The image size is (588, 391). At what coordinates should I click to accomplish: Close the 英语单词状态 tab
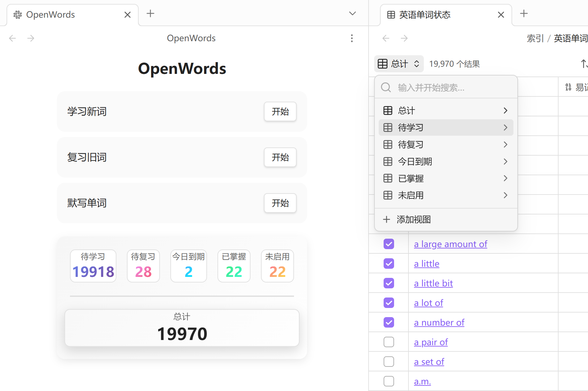point(501,15)
